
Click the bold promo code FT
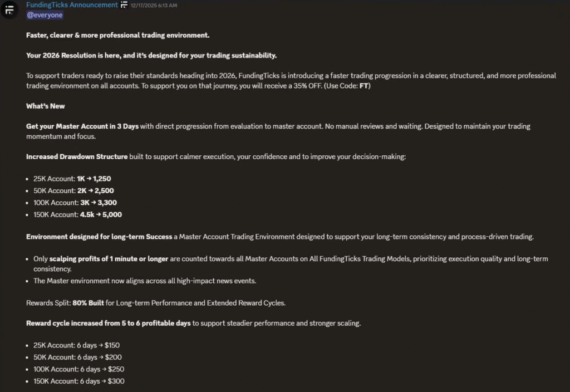click(x=364, y=86)
